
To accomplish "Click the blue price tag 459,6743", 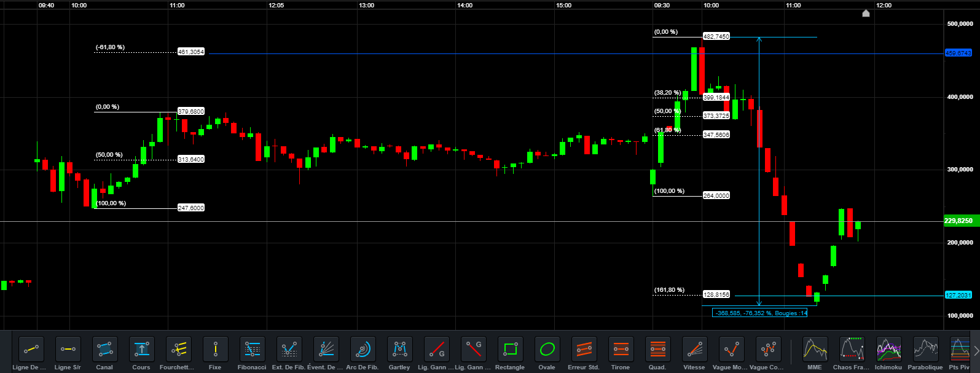I will pos(958,53).
